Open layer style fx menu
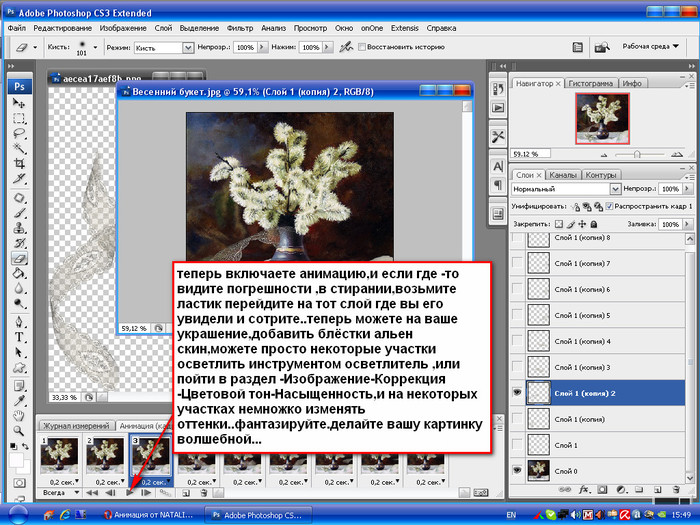The image size is (700, 525). (583, 490)
